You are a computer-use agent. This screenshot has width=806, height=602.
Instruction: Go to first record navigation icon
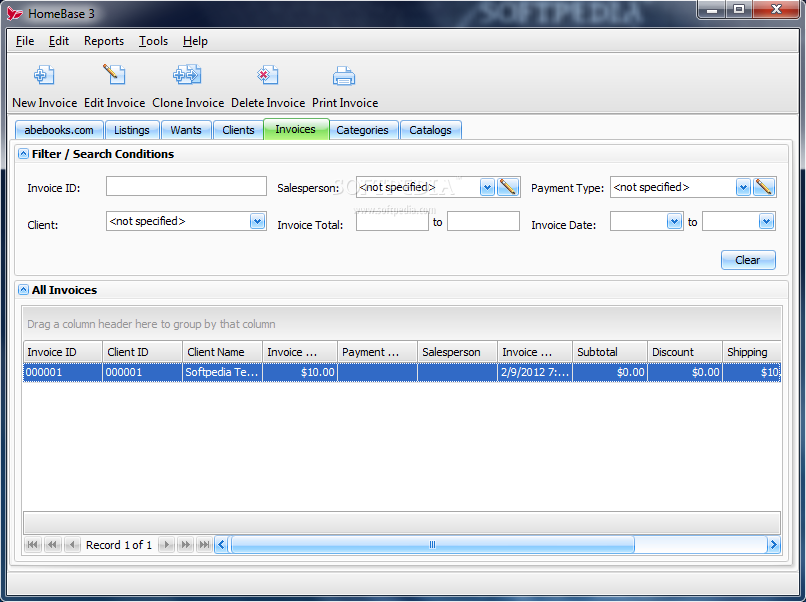[x=32, y=544]
